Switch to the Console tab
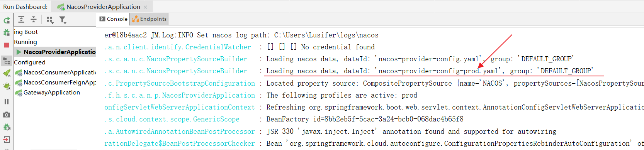Image resolution: width=644 pixels, height=150 pixels. click(x=113, y=19)
